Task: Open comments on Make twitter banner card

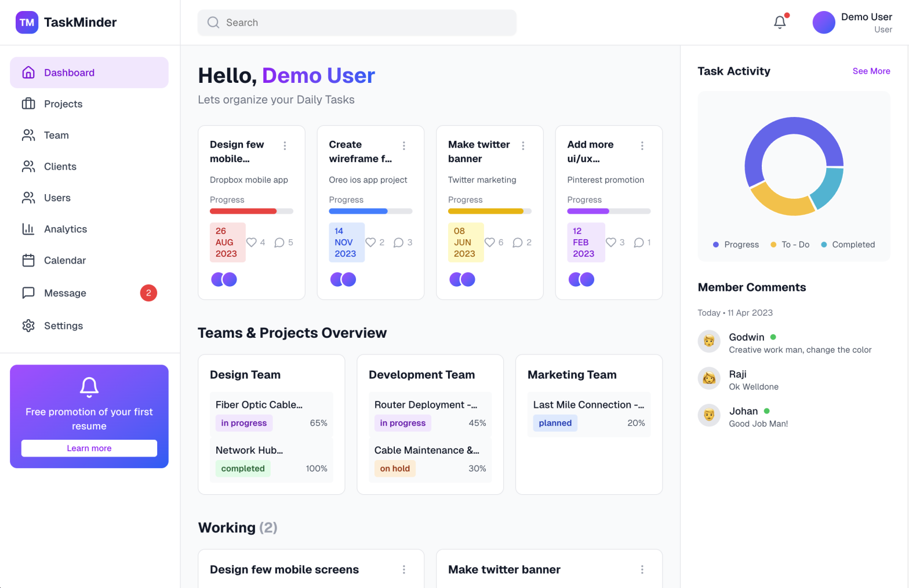Action: point(518,242)
